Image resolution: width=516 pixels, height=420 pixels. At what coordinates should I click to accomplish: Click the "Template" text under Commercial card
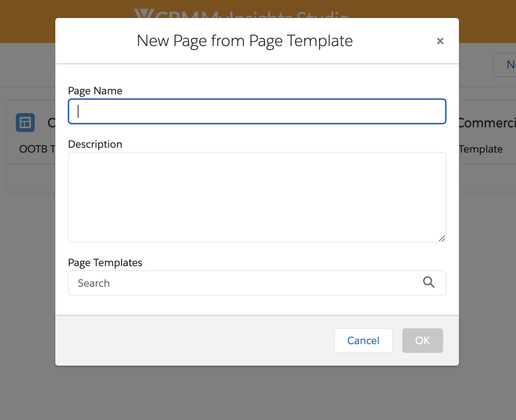(x=481, y=149)
